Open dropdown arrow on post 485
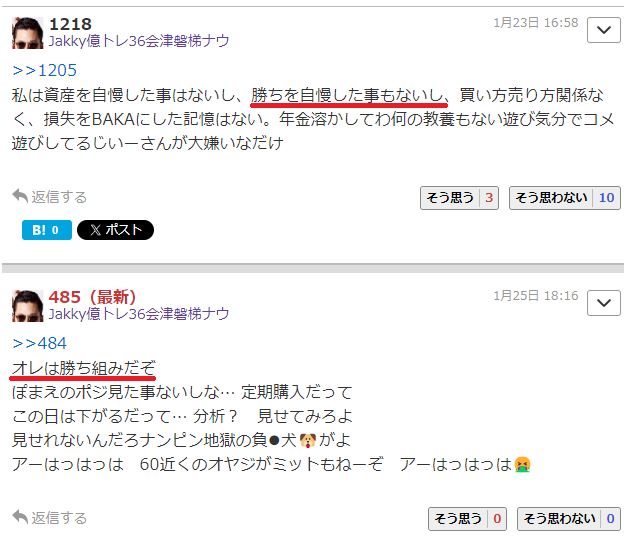627x547 pixels. [x=603, y=303]
